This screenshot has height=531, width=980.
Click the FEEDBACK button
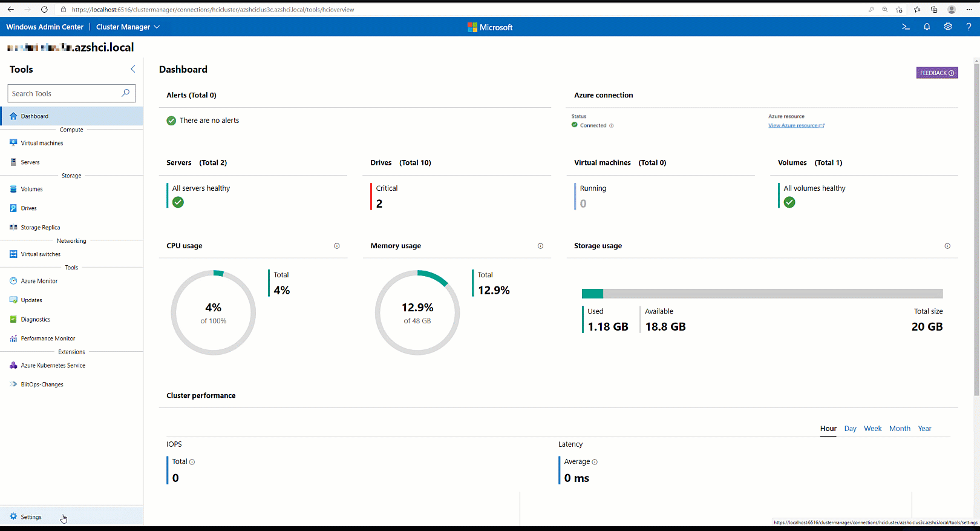coord(936,73)
